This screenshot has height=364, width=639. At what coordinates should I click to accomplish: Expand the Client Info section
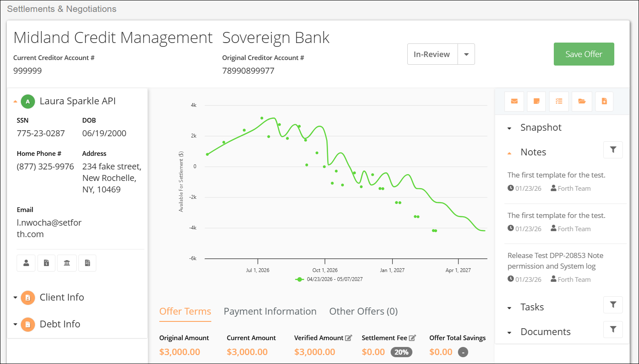pyautogui.click(x=15, y=298)
